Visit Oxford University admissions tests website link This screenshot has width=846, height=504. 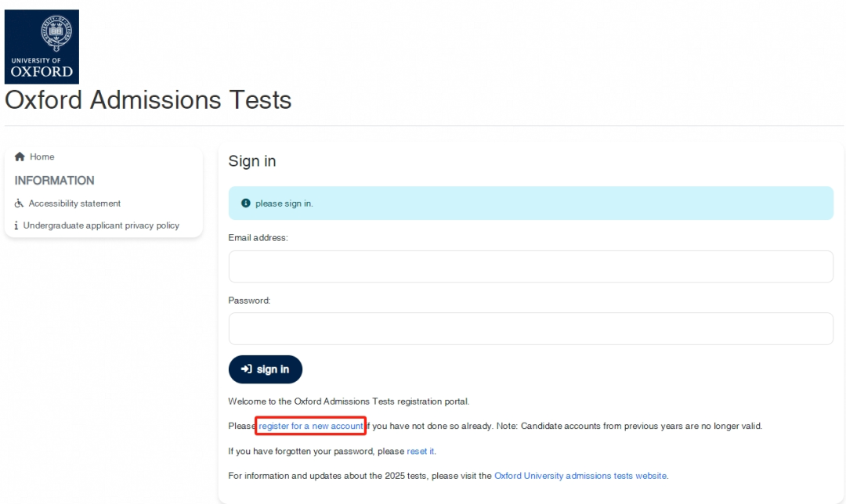[580, 476]
